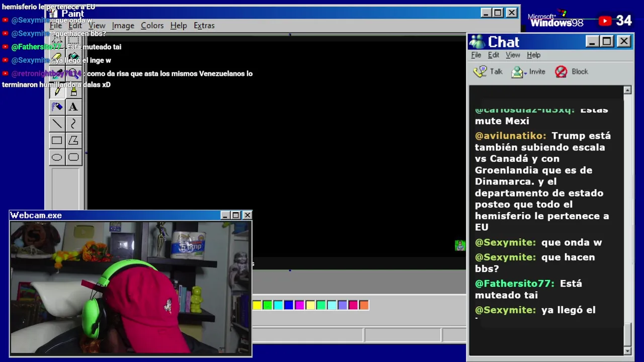Screen dimensions: 644x362
Task: Open Paint's Extras menu
Action: (204, 25)
